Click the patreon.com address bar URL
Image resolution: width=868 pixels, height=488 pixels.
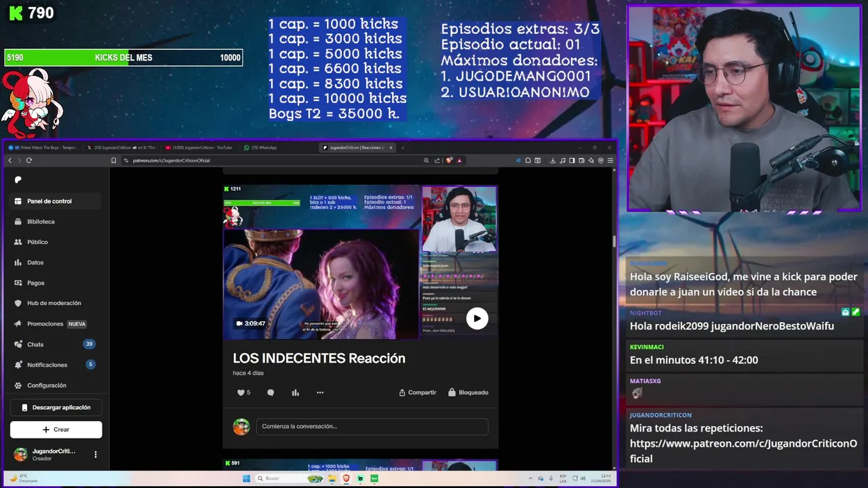171,161
